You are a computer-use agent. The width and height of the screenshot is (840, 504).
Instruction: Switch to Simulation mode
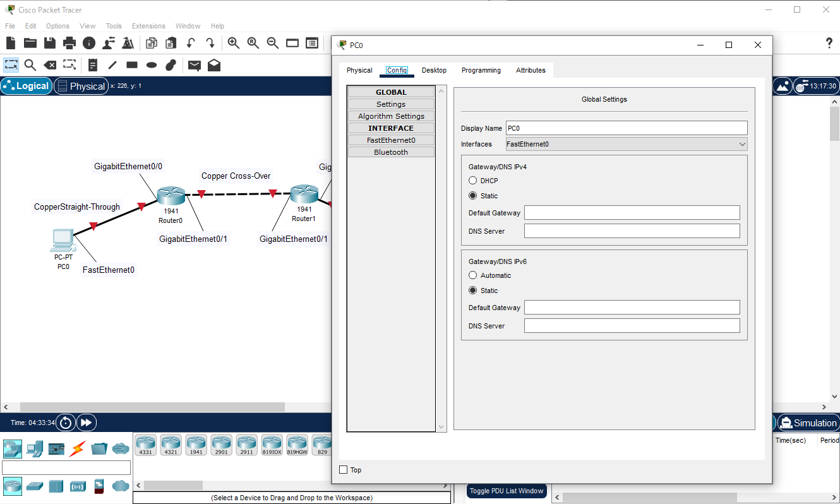click(808, 423)
